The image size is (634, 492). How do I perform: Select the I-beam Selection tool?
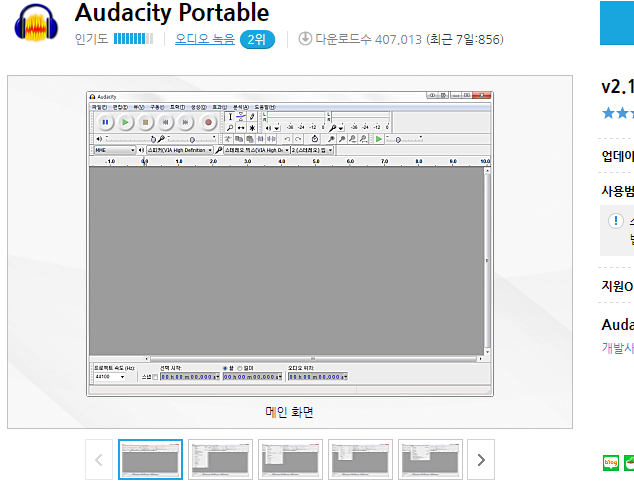tap(230, 117)
